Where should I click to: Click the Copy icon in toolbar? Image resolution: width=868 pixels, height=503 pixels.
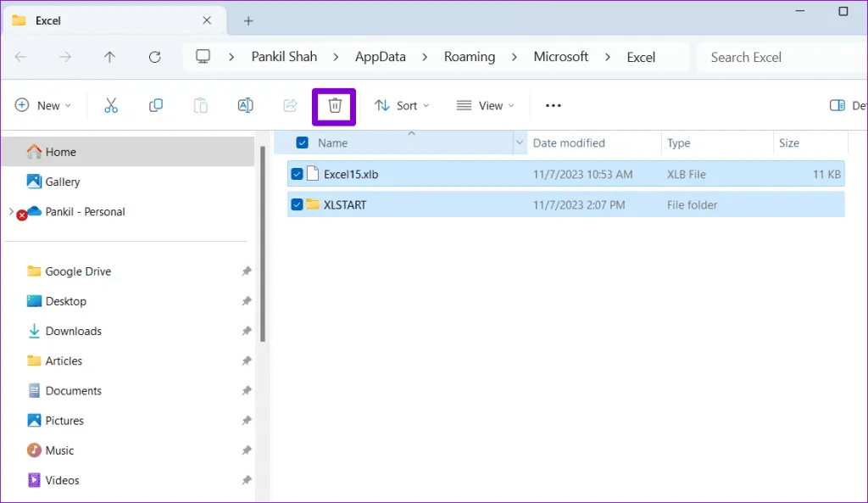pos(156,106)
